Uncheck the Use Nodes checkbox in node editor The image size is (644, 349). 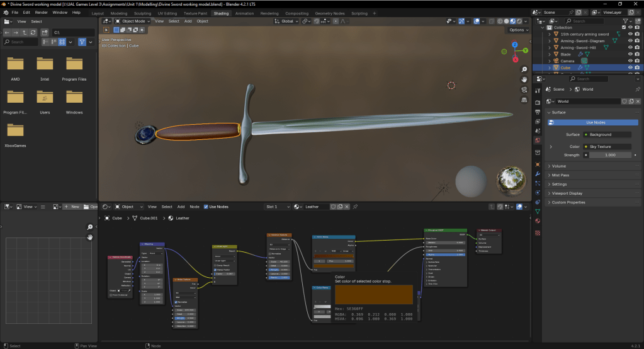click(206, 207)
